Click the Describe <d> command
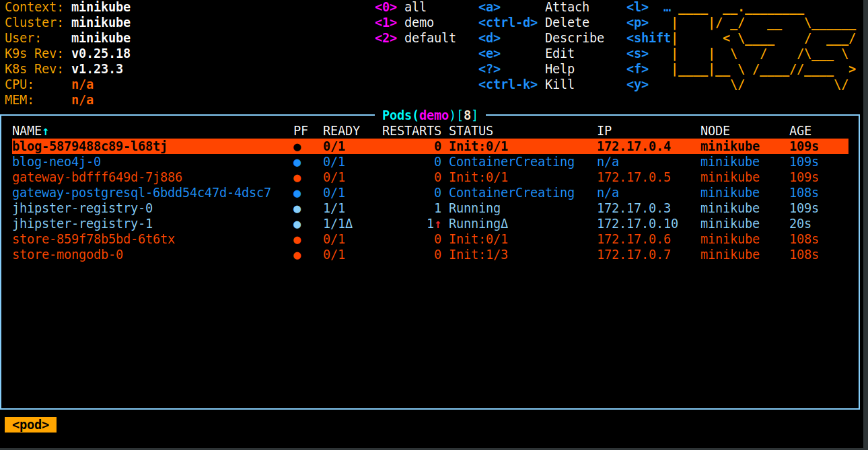868x450 pixels. click(x=540, y=38)
